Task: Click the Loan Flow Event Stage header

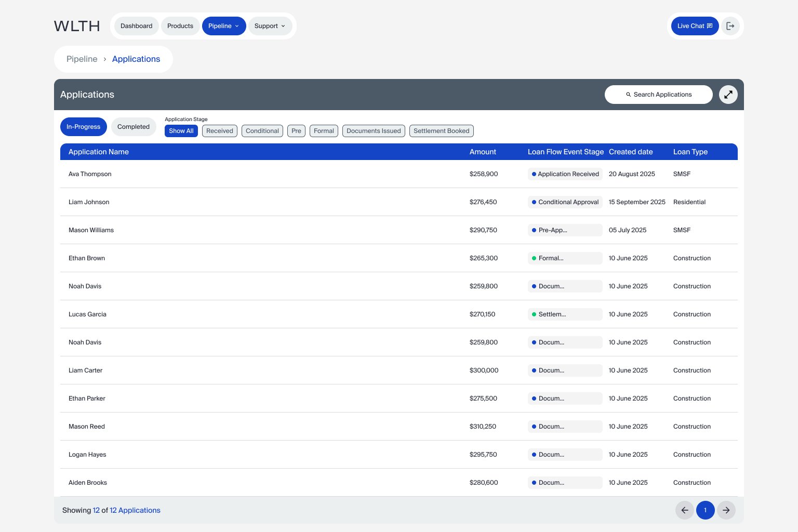Action: (566, 152)
